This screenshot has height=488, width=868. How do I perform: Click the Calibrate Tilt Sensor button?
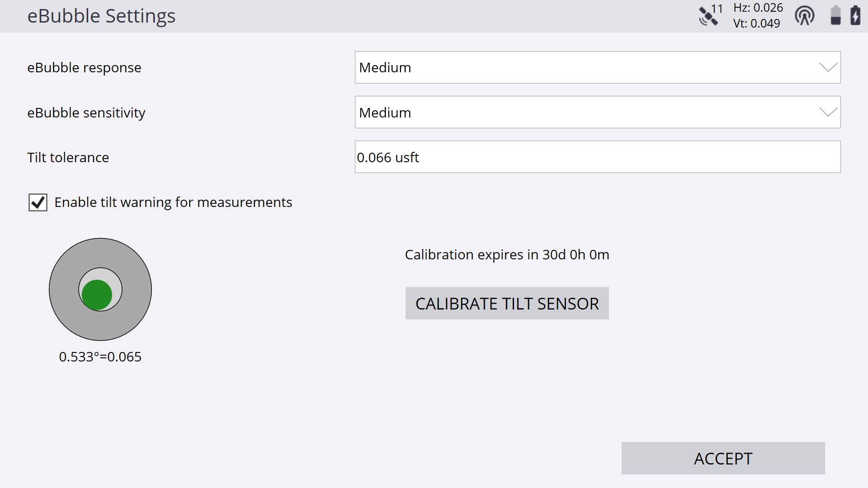(507, 303)
